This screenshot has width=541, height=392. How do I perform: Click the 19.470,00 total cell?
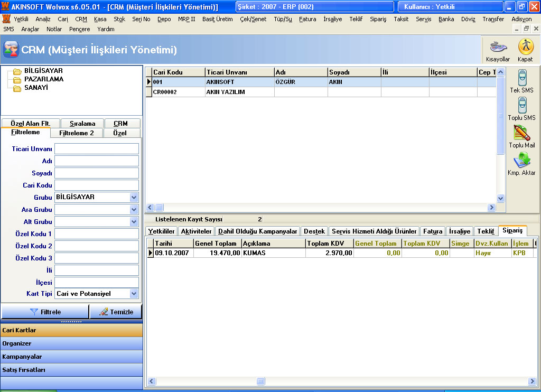217,253
